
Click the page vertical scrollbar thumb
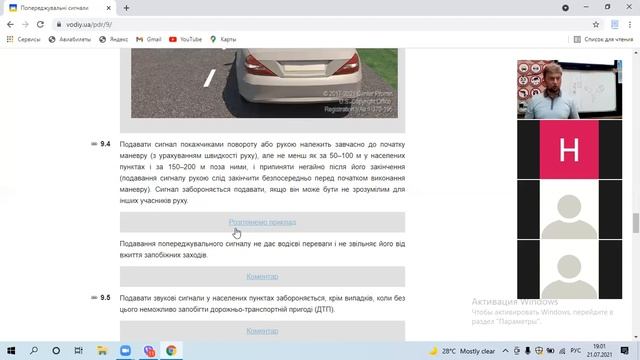point(636,223)
